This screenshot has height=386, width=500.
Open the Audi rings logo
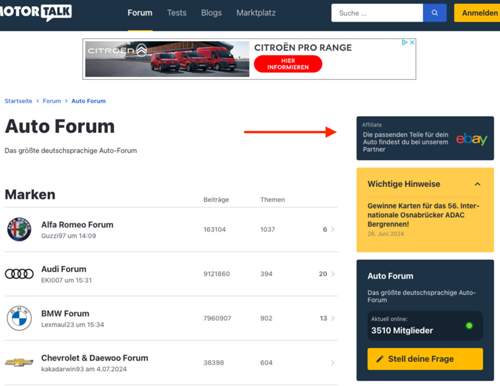point(19,274)
